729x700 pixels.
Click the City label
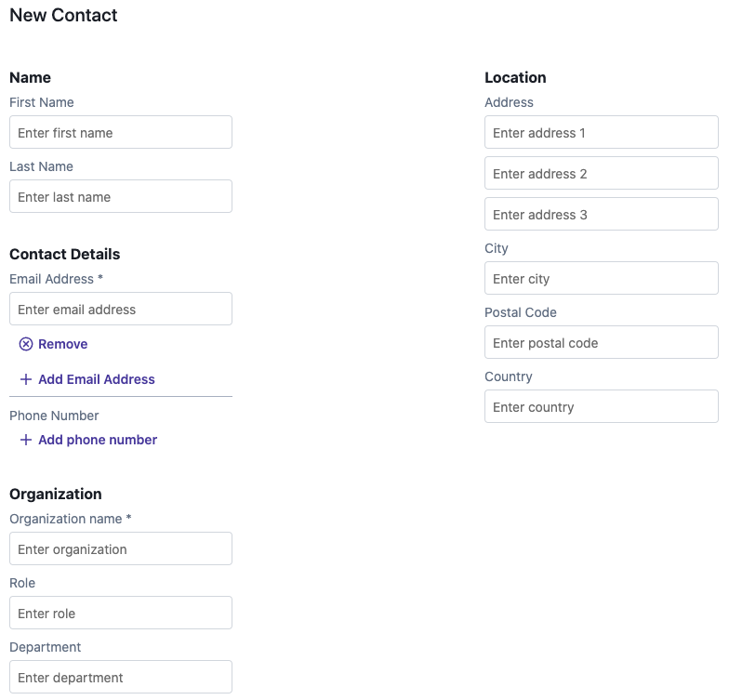coord(497,248)
